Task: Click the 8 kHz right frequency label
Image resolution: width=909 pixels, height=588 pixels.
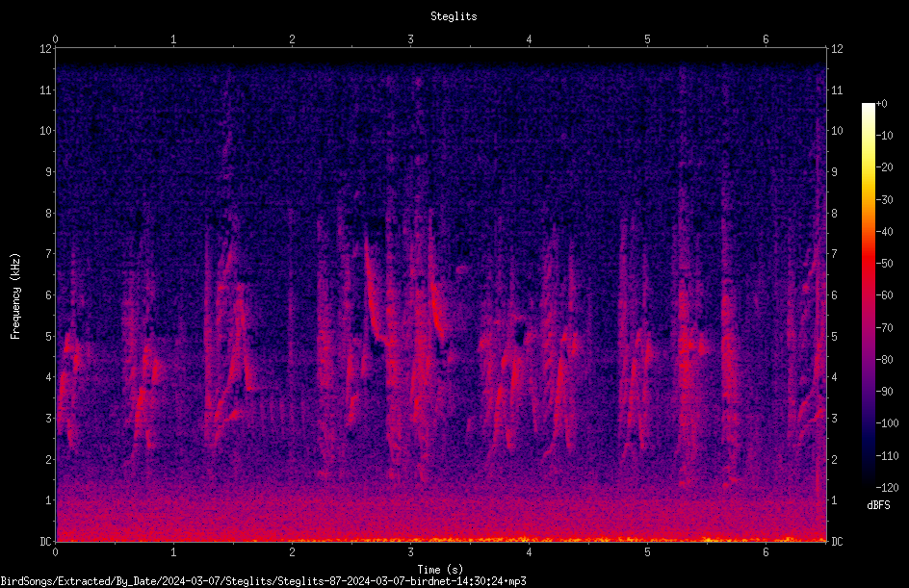Action: tap(835, 214)
